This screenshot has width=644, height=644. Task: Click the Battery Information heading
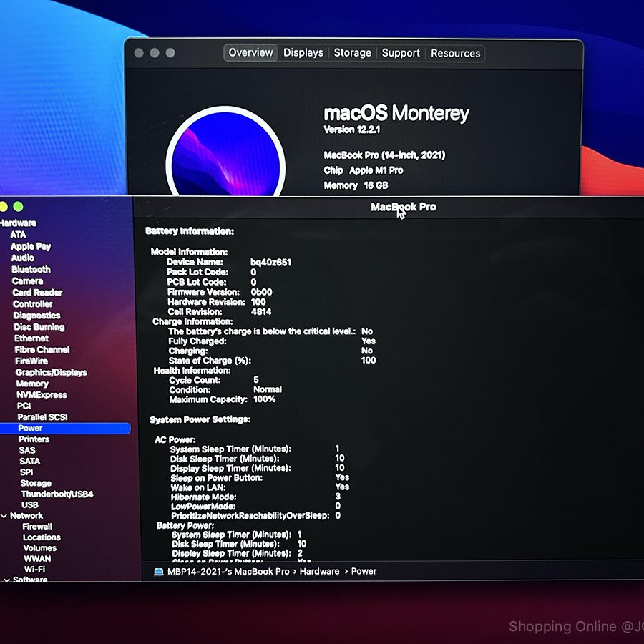[x=190, y=231]
